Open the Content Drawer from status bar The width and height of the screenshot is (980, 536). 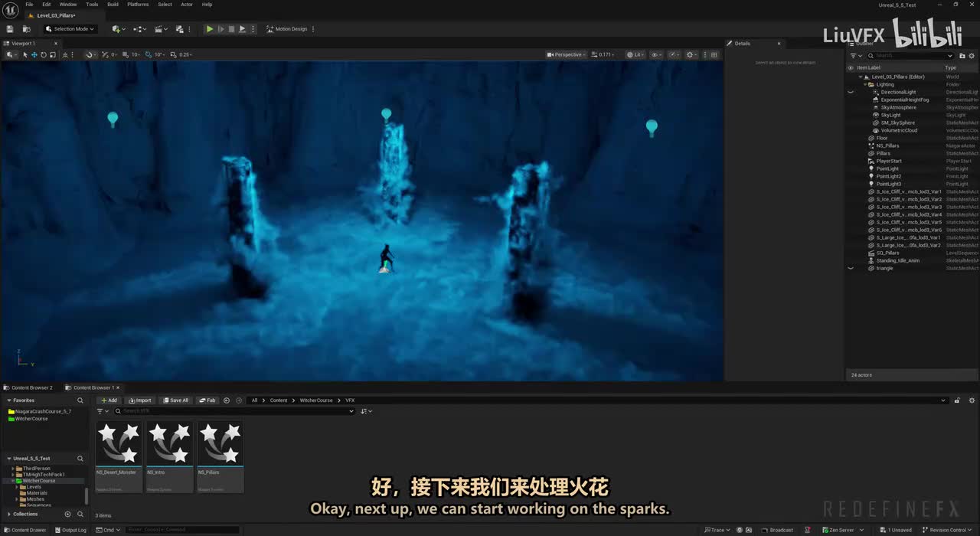pos(24,530)
